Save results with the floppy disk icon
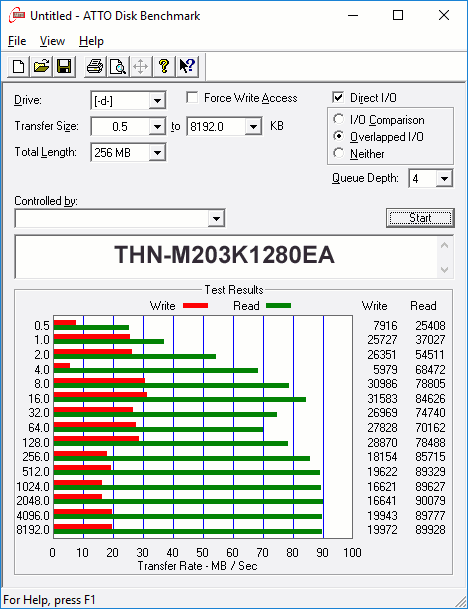This screenshot has width=468, height=609. tap(64, 66)
